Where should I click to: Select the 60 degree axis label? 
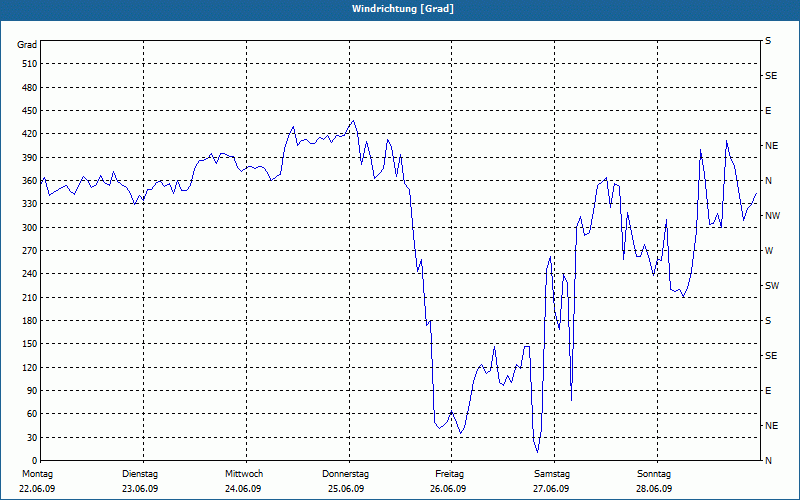32,414
